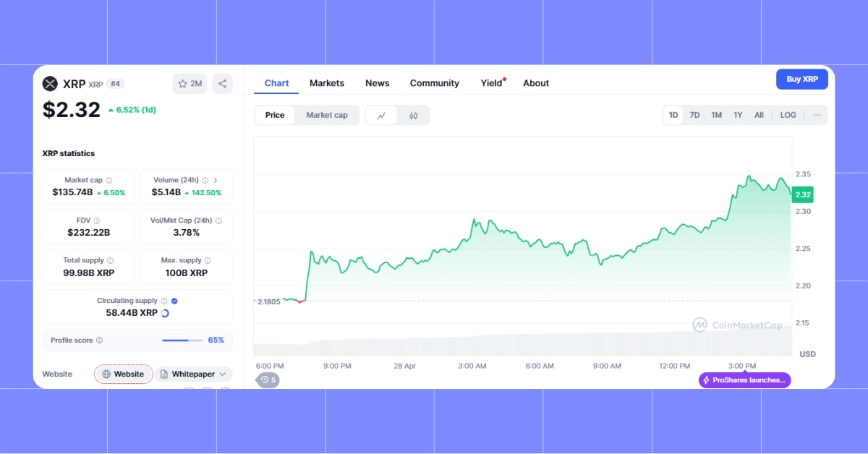Screen dimensions: 868x454
Task: Add XRP to watchlist via star button
Action: (x=190, y=84)
